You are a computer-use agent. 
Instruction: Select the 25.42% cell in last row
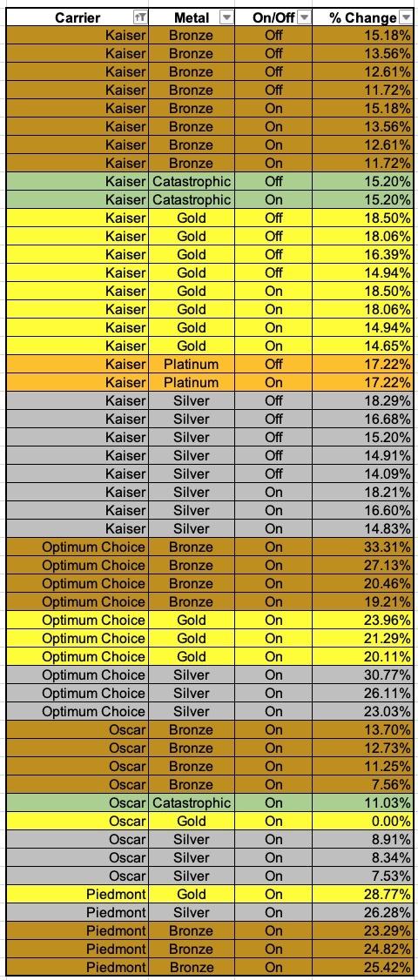363,967
